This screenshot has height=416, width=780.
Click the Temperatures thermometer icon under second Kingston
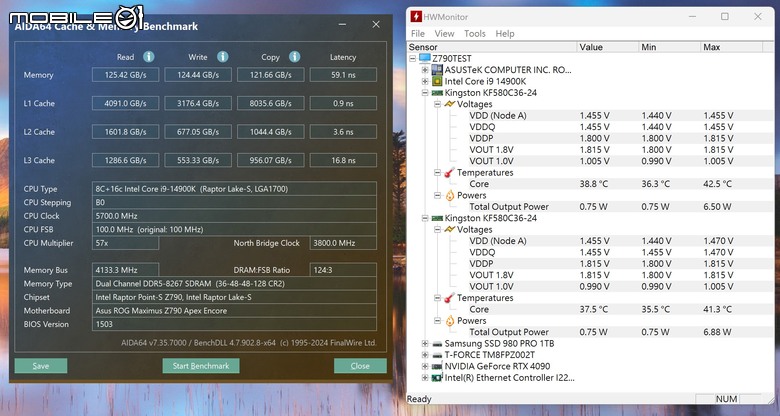pyautogui.click(x=450, y=298)
